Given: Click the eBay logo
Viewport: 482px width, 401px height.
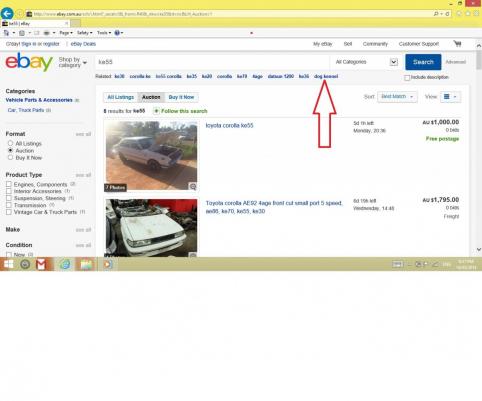Looking at the screenshot, I should point(29,62).
